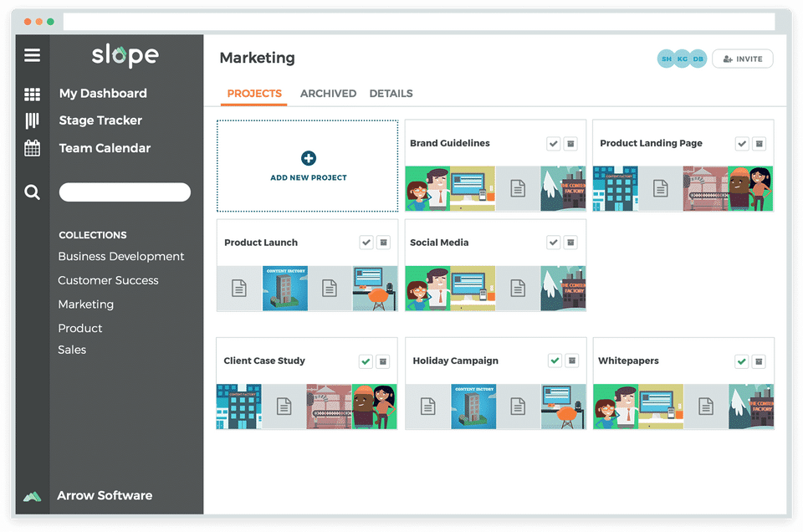Viewport: 803px width, 532px height.
Task: Archive the Brand Guidelines project
Action: coord(570,144)
